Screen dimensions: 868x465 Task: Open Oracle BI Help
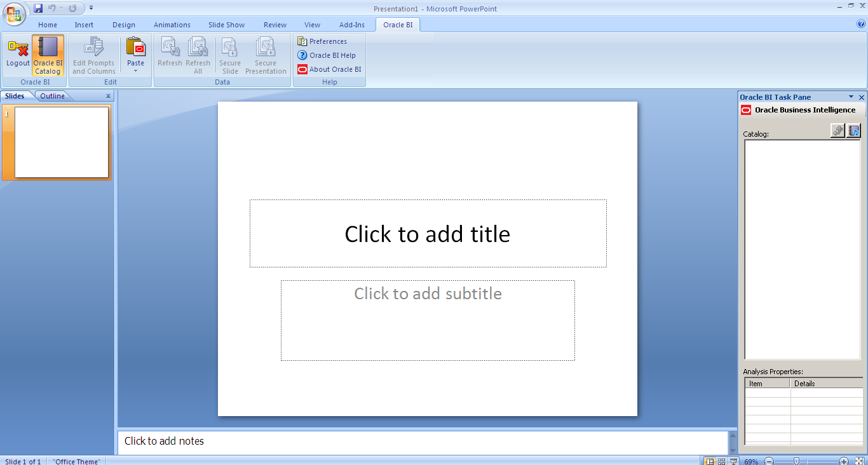tap(327, 55)
